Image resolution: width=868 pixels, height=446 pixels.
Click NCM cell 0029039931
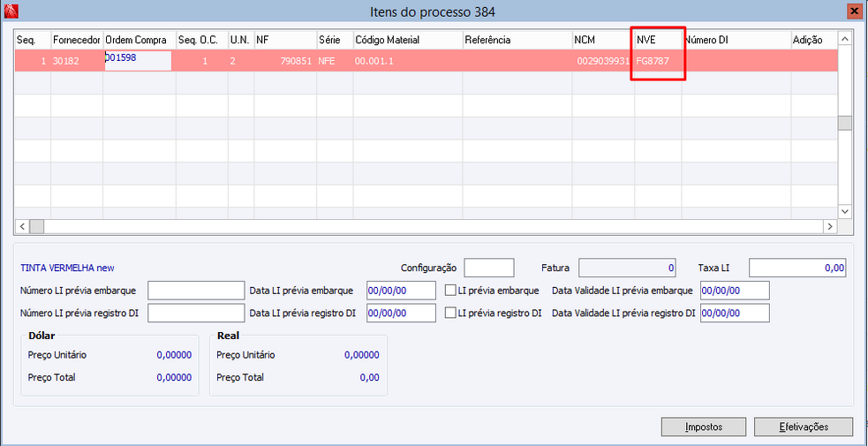point(603,61)
